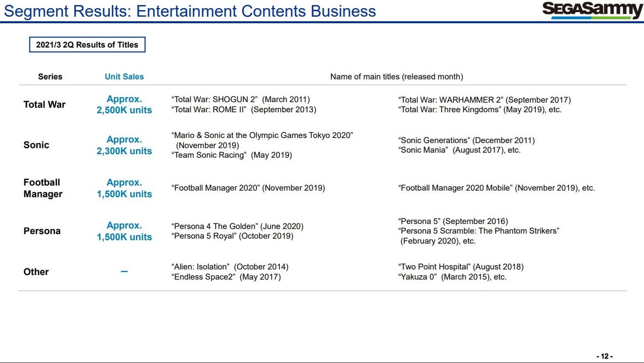The image size is (644, 363).
Task: Select the 'Sonic' series label
Action: (x=36, y=145)
